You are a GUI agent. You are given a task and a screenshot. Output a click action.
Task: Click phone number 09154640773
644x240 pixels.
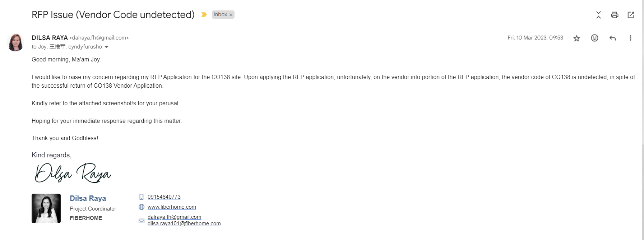pos(164,197)
